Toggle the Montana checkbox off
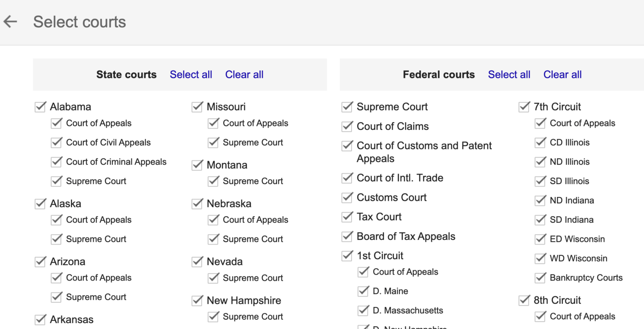 coord(197,165)
